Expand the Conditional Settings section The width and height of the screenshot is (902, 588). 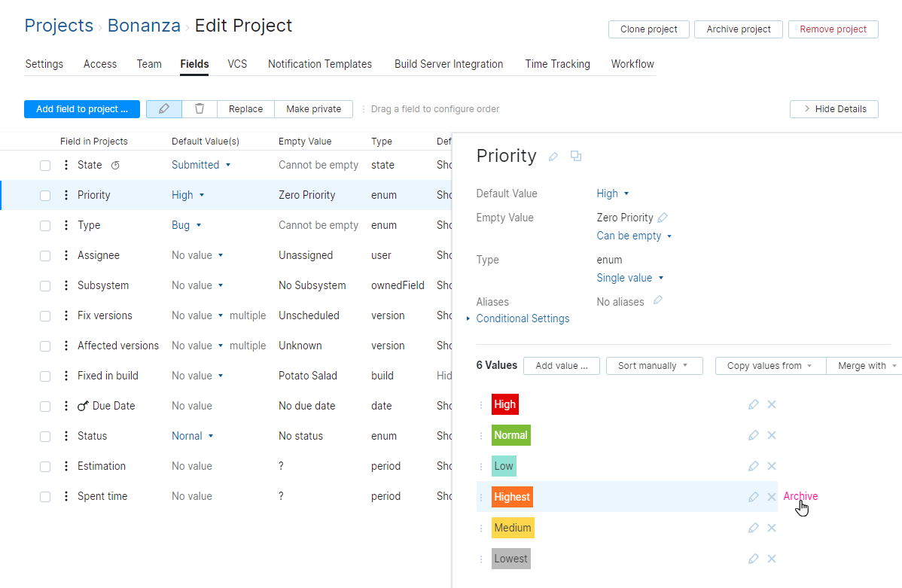[x=523, y=318]
